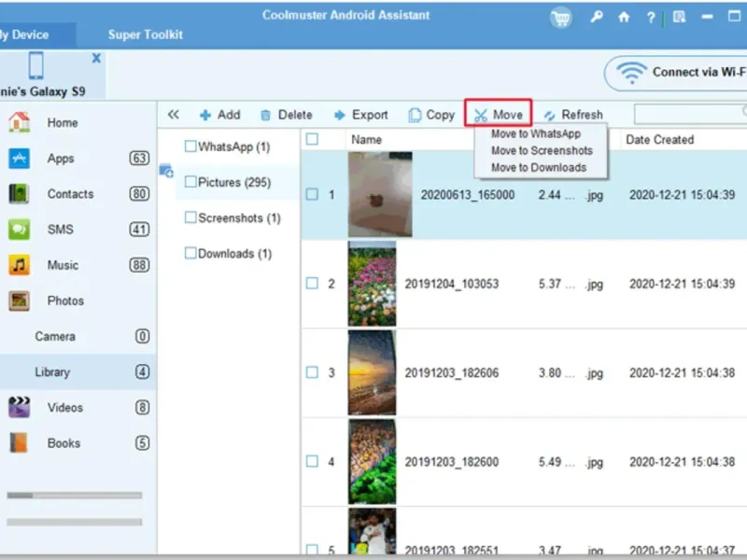Open the help question mark icon
The width and height of the screenshot is (747, 560).
tap(650, 18)
